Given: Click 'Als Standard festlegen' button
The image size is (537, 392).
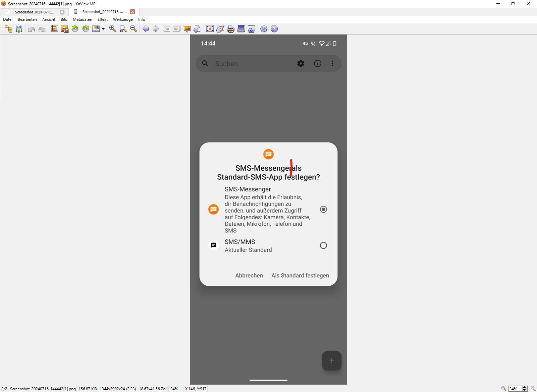Looking at the screenshot, I should [x=300, y=276].
